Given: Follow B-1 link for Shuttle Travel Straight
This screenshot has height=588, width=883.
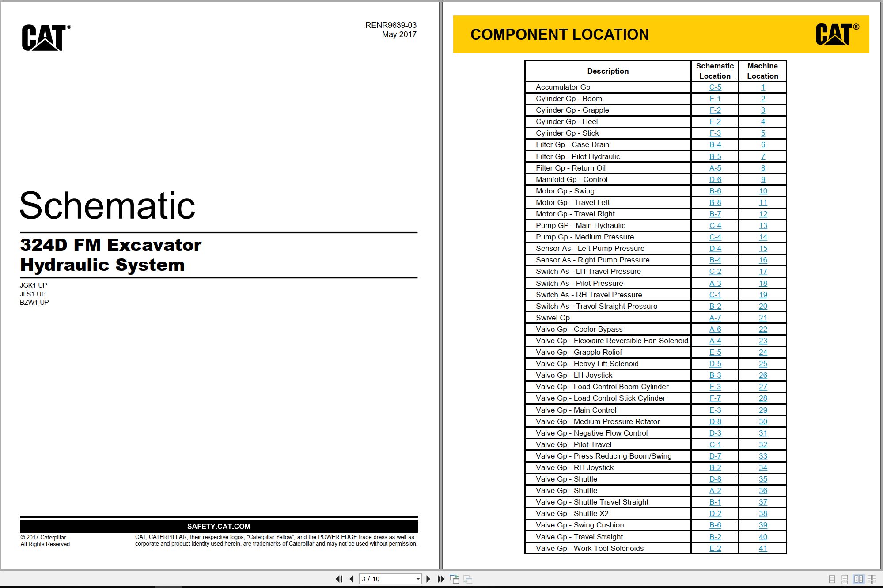Looking at the screenshot, I should 715,502.
